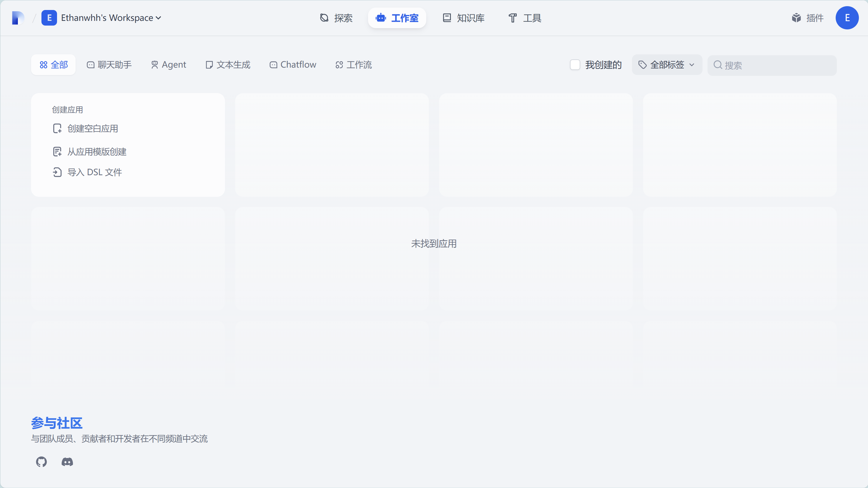Click the 工具 hammer icon
Image resolution: width=868 pixels, height=488 pixels.
click(513, 18)
